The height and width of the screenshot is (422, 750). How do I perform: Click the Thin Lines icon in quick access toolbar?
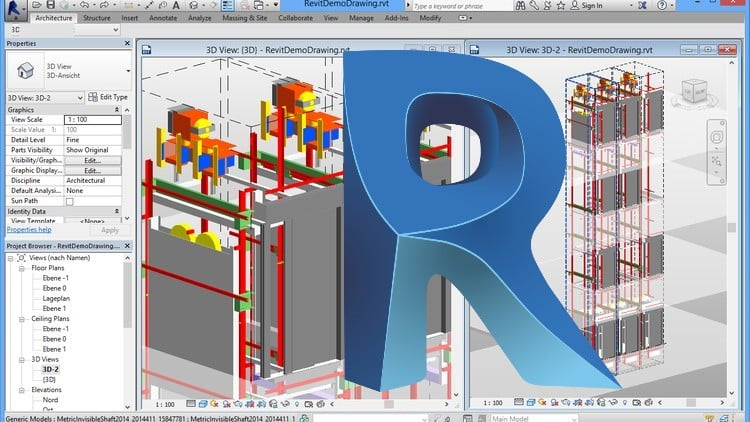click(x=228, y=5)
